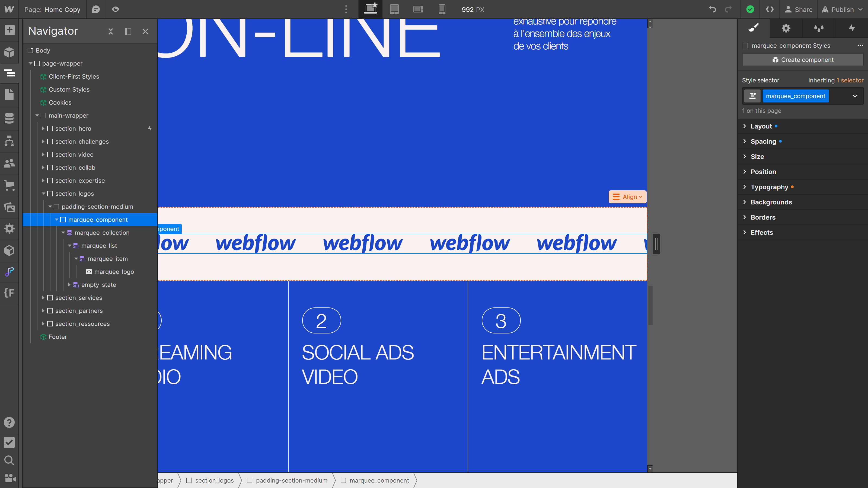Select the Mobile portrait breakpoint
The width and height of the screenshot is (868, 488).
(442, 9)
